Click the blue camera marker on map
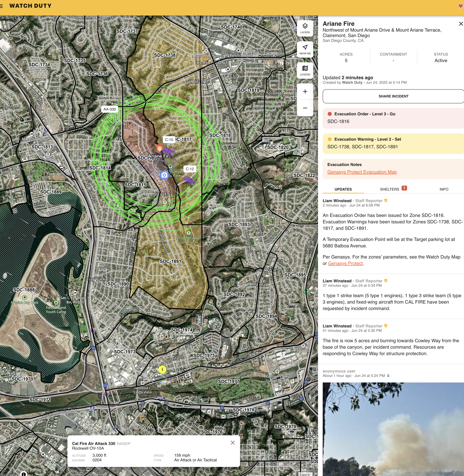The width and height of the screenshot is (464, 476). click(x=164, y=175)
